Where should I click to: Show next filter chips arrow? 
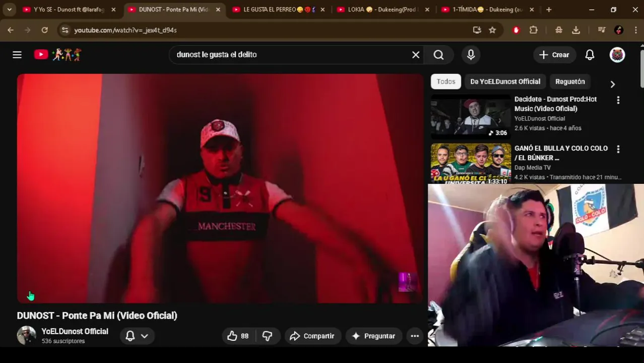(613, 84)
